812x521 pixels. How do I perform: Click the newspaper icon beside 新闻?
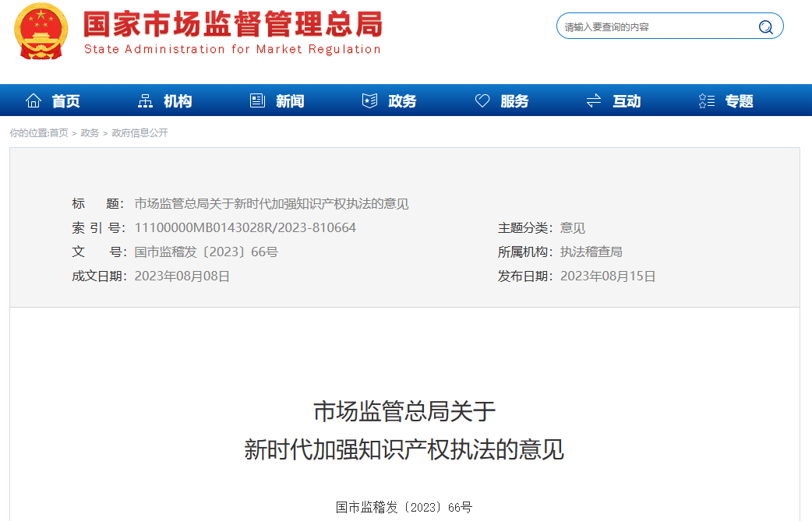tap(257, 101)
